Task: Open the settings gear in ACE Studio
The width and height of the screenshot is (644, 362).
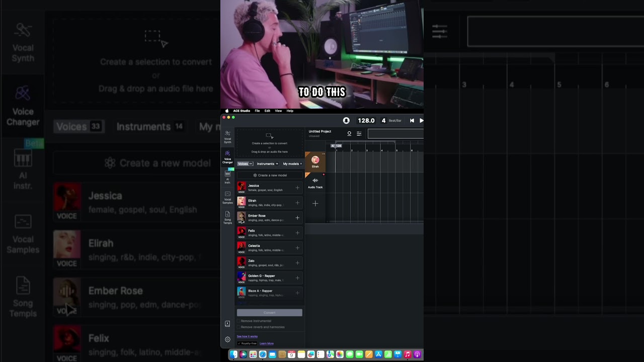Action: point(227,339)
